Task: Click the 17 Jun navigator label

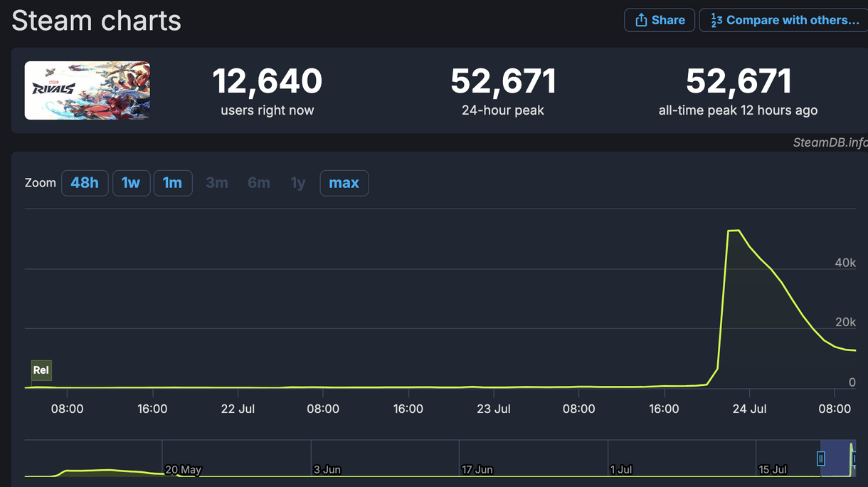Action: coord(477,470)
